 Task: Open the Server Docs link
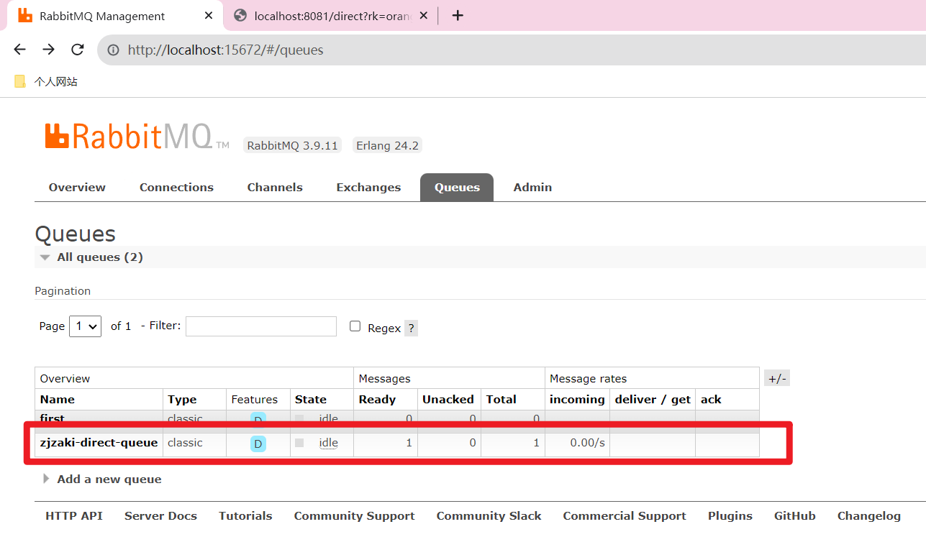click(x=160, y=516)
